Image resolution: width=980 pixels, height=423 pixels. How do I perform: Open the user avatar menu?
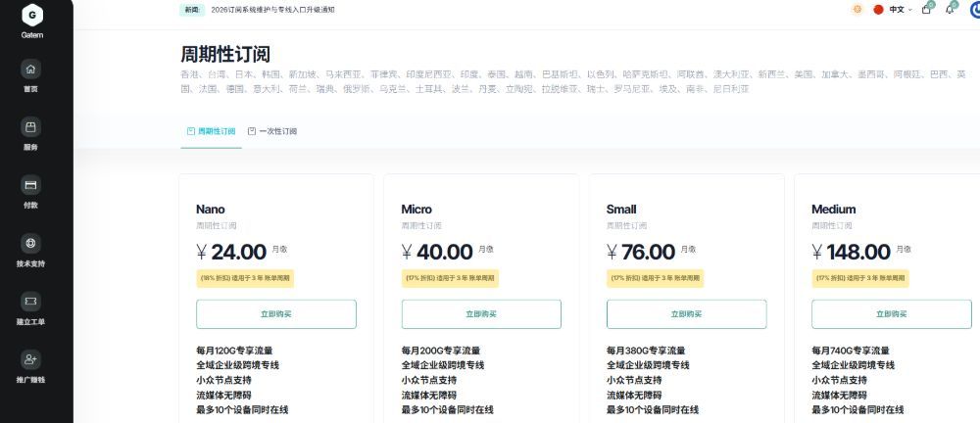tap(972, 9)
